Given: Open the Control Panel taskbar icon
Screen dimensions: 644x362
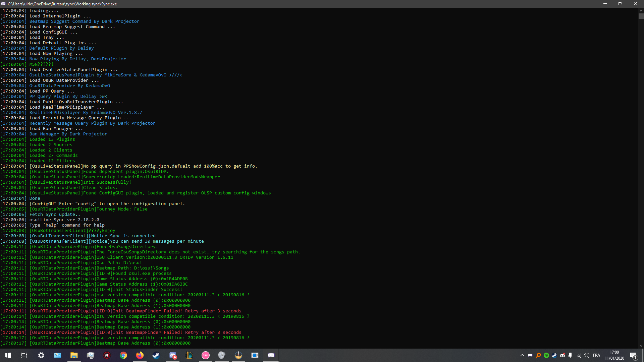Looking at the screenshot, I should tap(58, 355).
